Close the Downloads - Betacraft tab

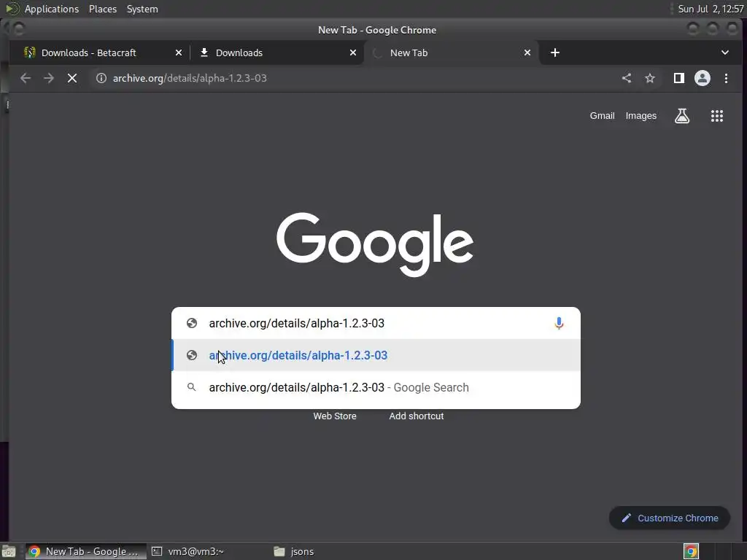(x=179, y=52)
